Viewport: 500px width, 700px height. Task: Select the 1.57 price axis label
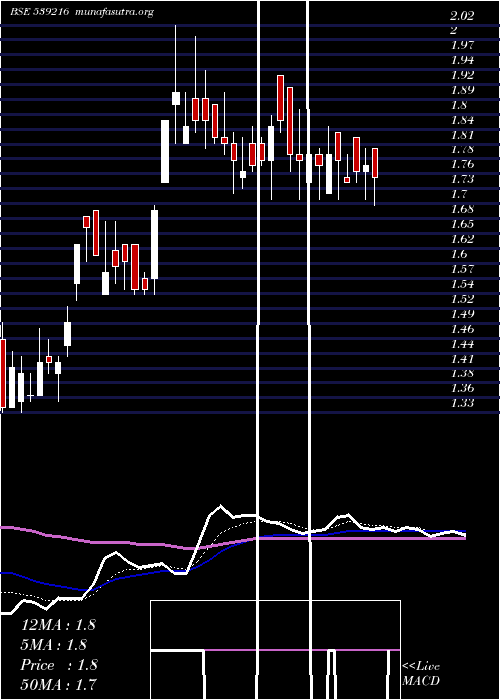point(462,269)
